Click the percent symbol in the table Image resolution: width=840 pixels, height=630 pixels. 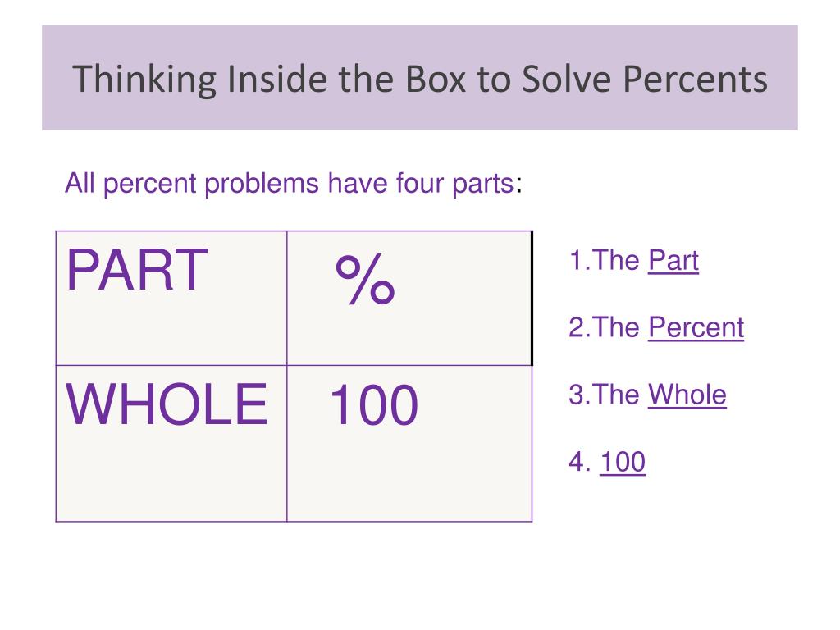point(365,280)
